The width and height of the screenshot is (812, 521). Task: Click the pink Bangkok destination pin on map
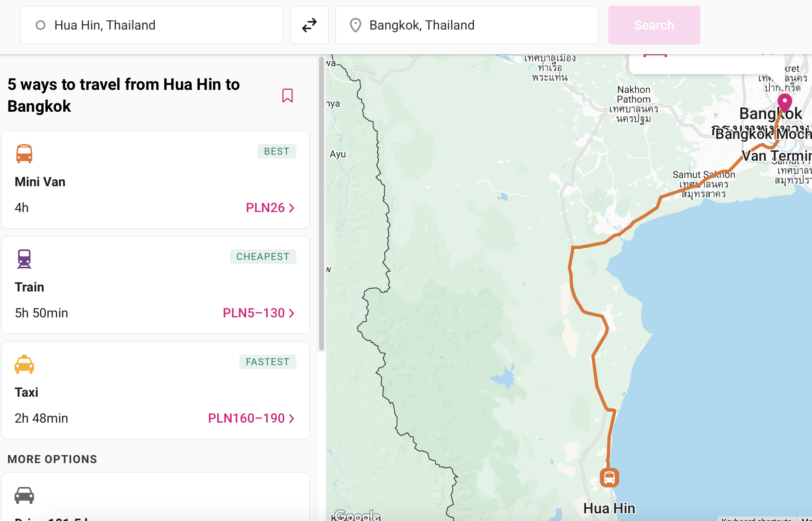click(784, 102)
